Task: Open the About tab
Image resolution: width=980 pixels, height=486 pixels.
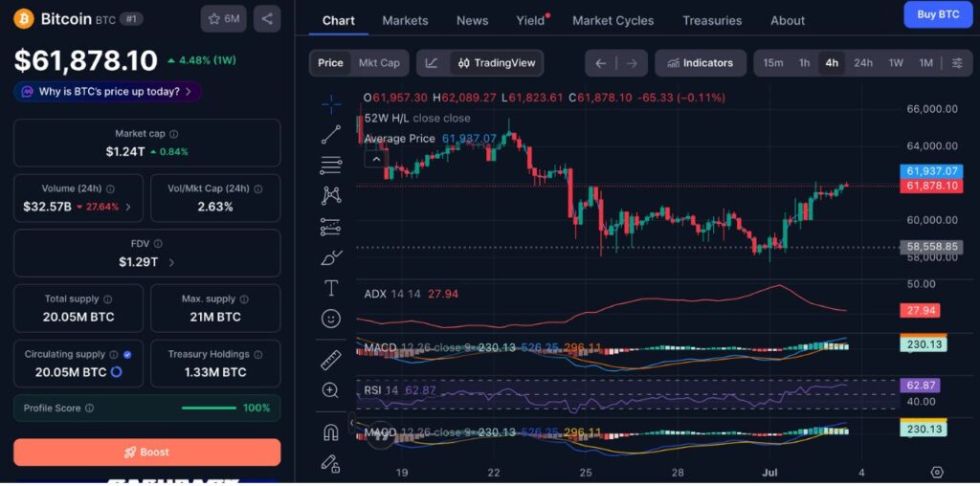Action: tap(788, 21)
